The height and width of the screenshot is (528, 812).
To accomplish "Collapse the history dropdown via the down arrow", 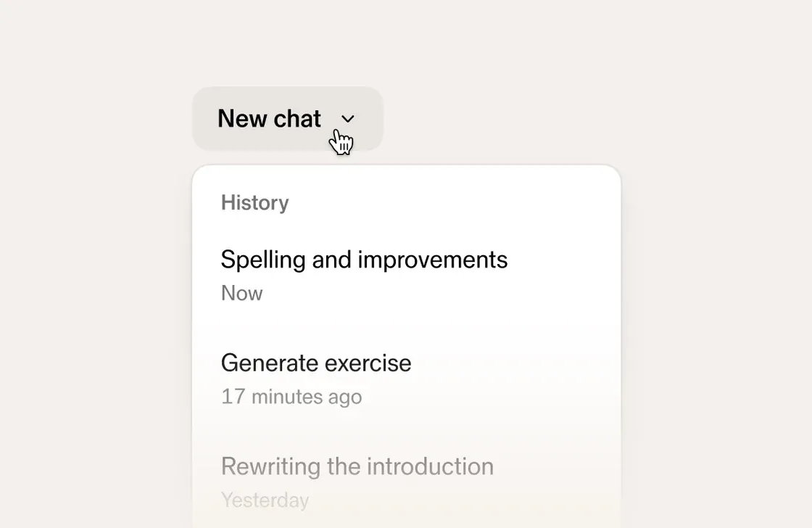I will click(x=348, y=119).
